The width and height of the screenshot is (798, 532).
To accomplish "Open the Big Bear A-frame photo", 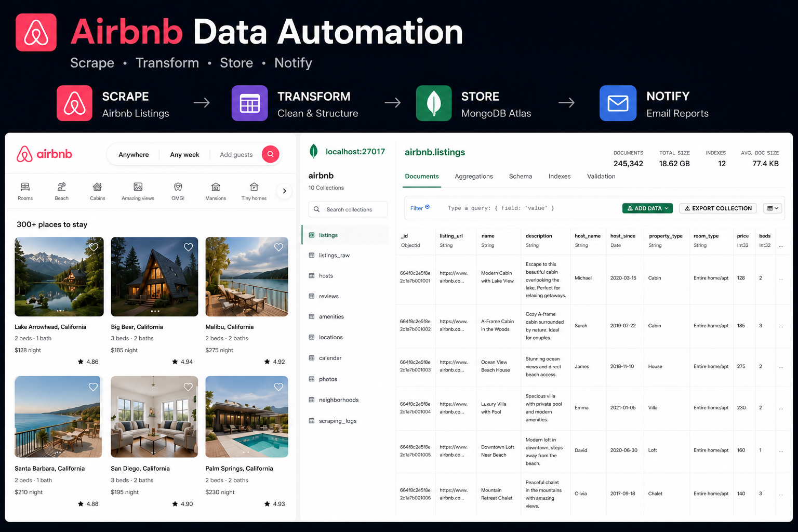I will [154, 277].
